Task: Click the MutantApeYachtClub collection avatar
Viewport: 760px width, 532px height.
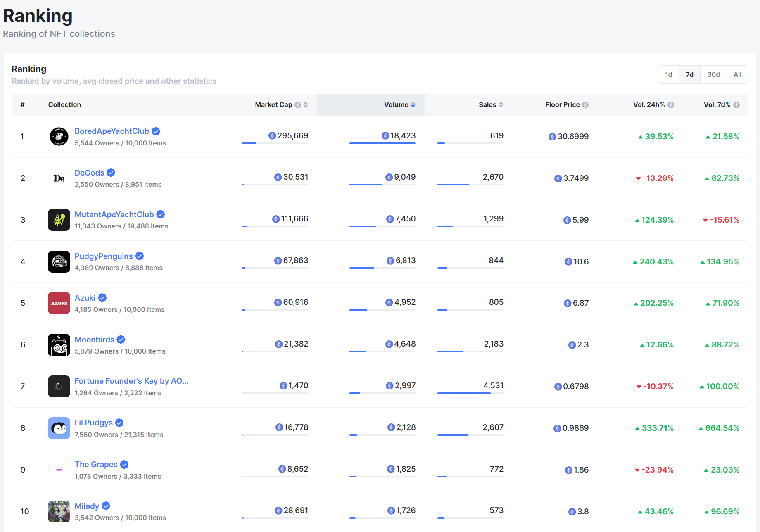Action: (59, 220)
